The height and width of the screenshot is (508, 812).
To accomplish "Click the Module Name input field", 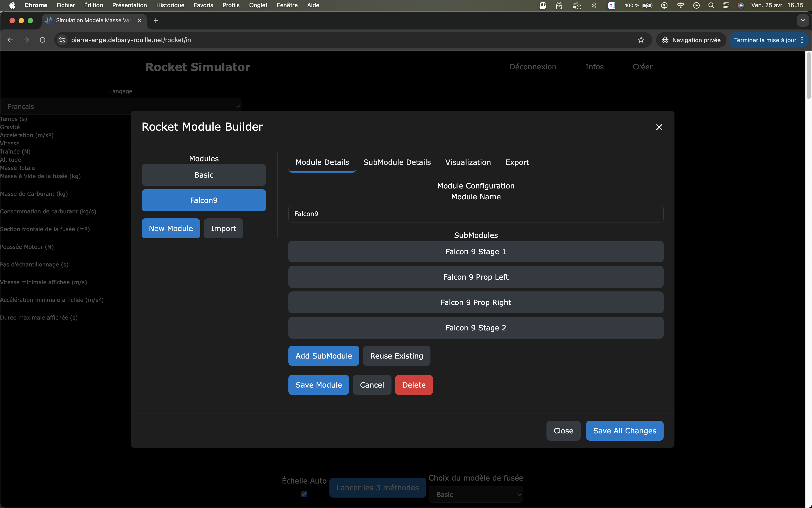I will pyautogui.click(x=476, y=214).
